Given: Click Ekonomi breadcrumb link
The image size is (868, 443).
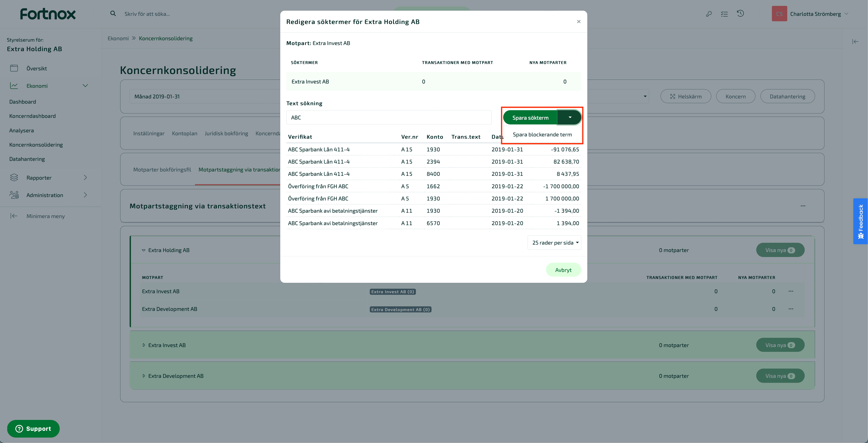Looking at the screenshot, I should pyautogui.click(x=118, y=38).
